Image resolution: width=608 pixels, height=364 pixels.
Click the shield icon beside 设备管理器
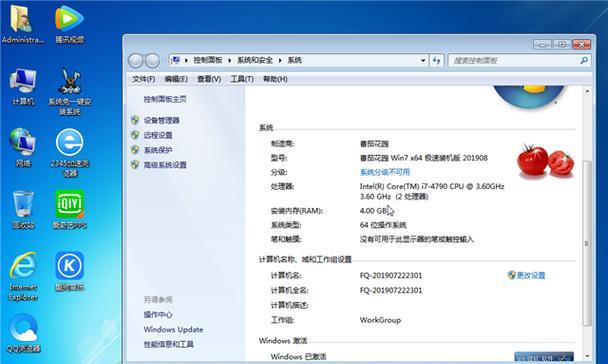click(135, 120)
